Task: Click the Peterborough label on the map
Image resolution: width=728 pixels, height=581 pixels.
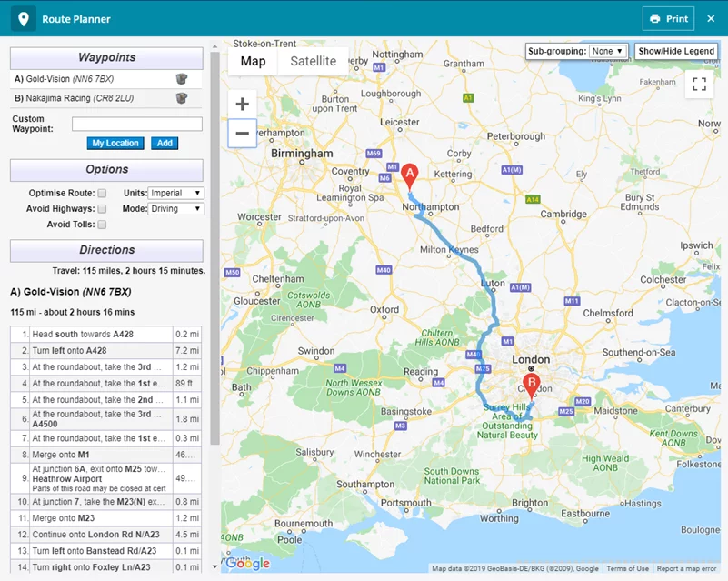Action: pyautogui.click(x=516, y=136)
